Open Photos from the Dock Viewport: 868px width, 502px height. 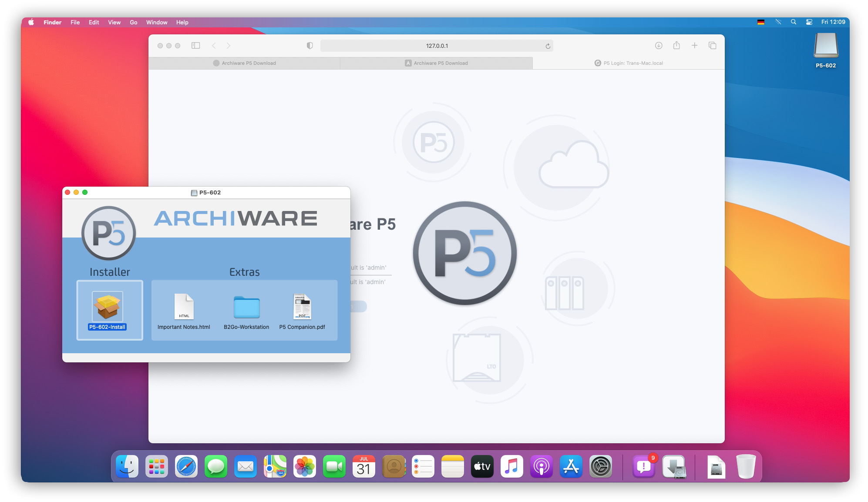(305, 467)
